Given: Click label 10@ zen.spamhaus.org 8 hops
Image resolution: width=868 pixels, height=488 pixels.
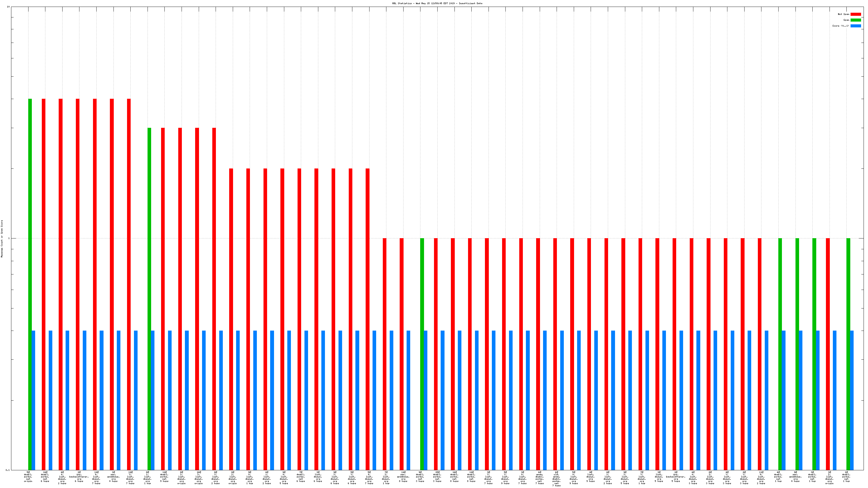Looking at the screenshot, I should pyautogui.click(x=403, y=477).
